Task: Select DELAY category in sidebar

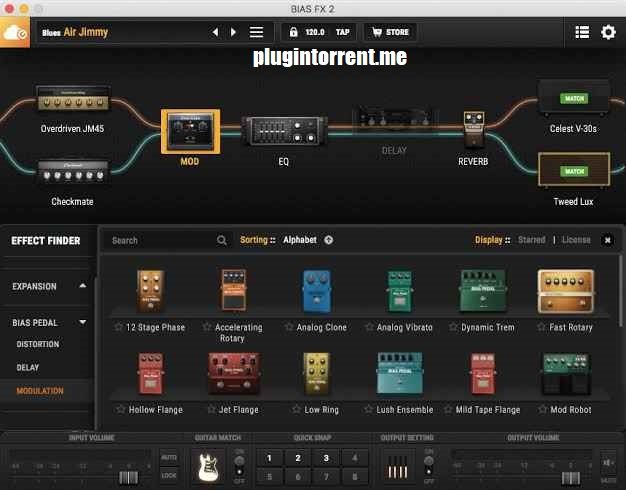Action: click(x=28, y=367)
